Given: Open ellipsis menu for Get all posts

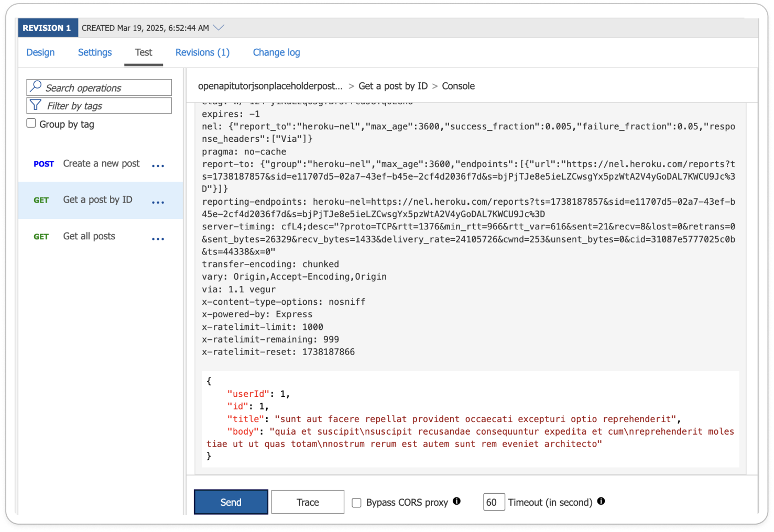Looking at the screenshot, I should 158,239.
